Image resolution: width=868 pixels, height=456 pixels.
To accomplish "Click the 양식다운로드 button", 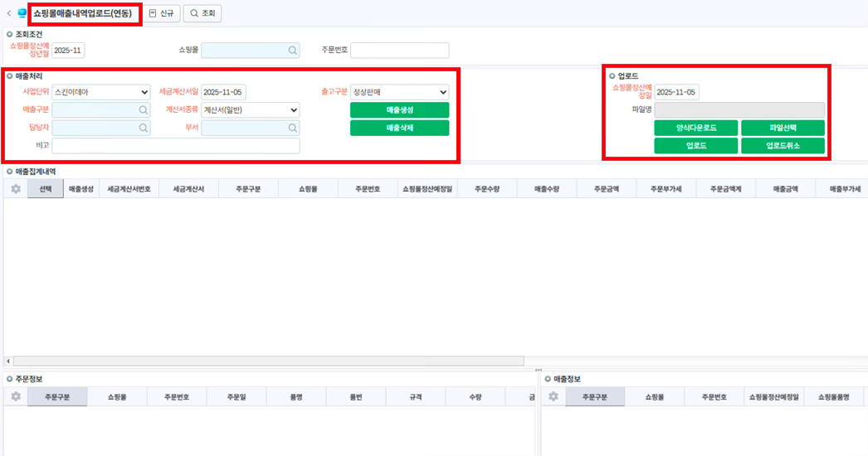I will (x=695, y=128).
